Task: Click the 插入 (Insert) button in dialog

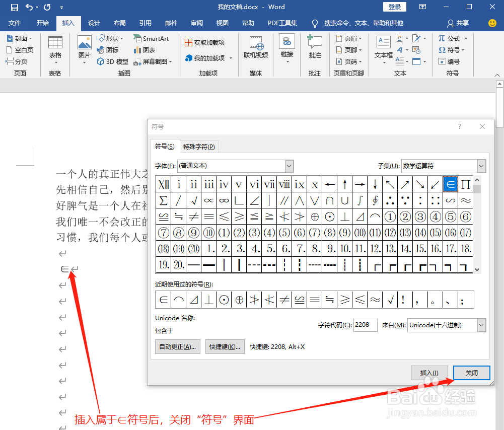Action: 429,373
